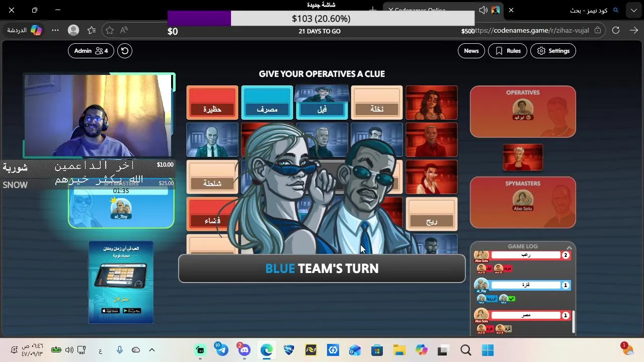
Task: Open the browser profile avatar
Action: [73, 30]
